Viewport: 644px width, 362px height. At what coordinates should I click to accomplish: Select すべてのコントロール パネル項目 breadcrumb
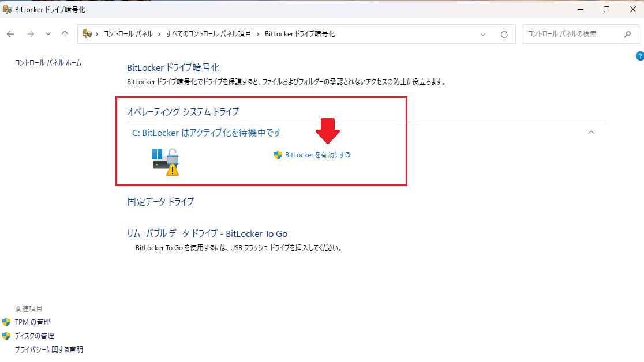pos(208,34)
